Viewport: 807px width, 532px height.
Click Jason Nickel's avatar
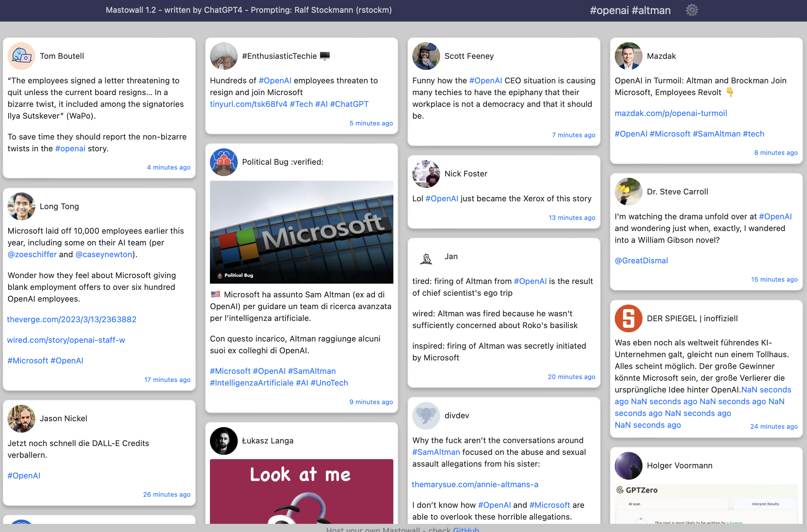pos(21,419)
